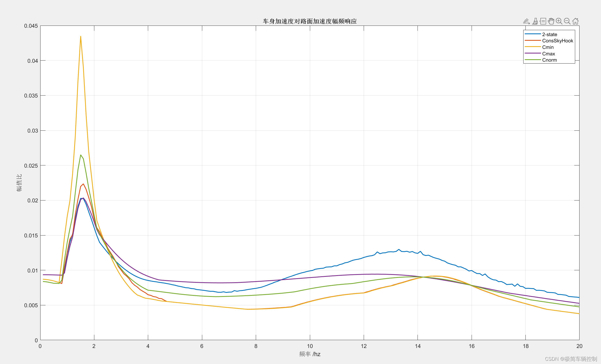The height and width of the screenshot is (364, 601).
Task: Restore view with the home icon
Action: click(x=575, y=21)
